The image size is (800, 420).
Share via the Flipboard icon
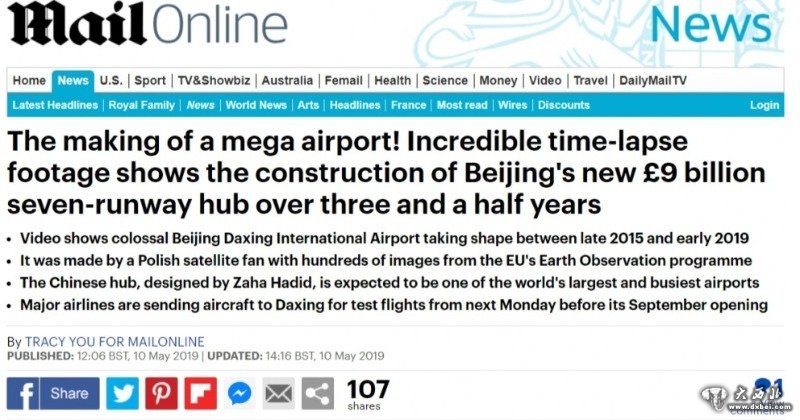200,393
